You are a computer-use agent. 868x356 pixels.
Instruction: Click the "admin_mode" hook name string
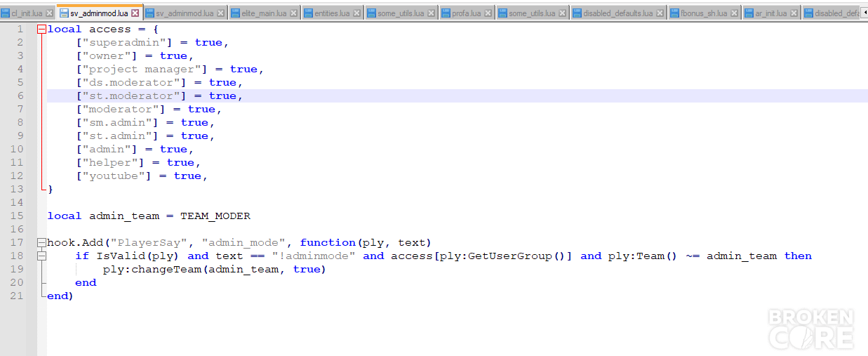243,243
